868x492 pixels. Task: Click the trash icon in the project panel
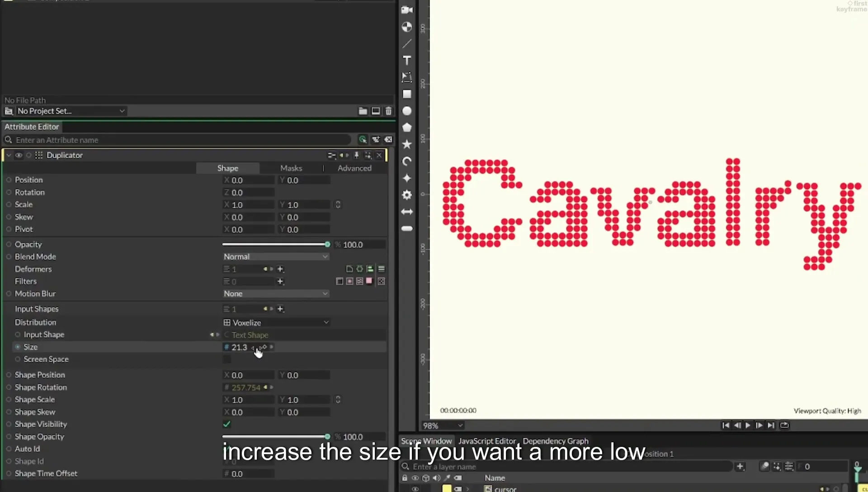pos(388,111)
